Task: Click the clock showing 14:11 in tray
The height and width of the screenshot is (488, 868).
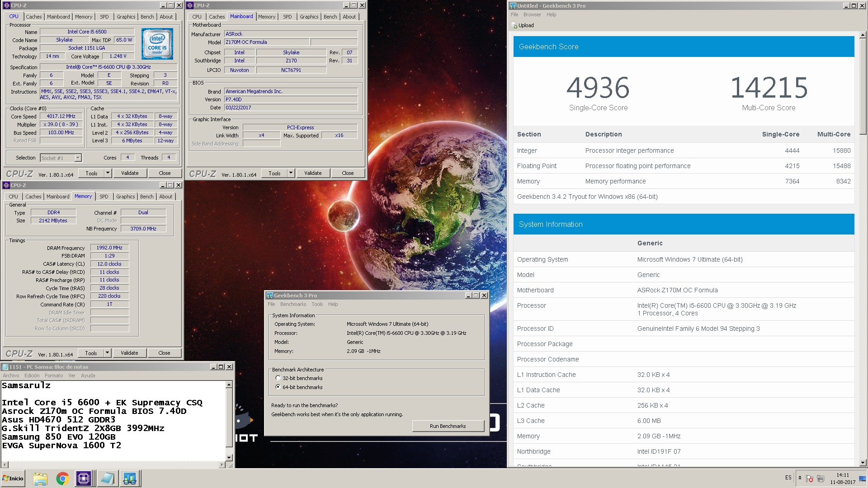Action: click(843, 479)
